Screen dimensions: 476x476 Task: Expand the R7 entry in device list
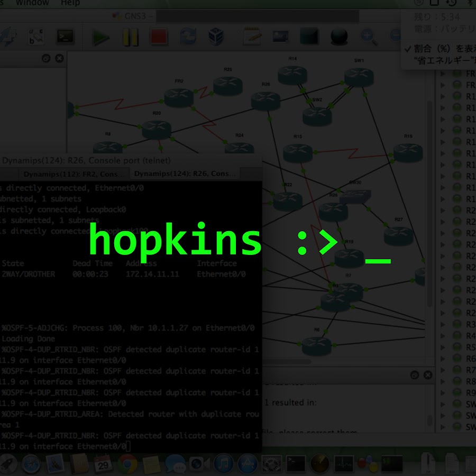point(443,369)
